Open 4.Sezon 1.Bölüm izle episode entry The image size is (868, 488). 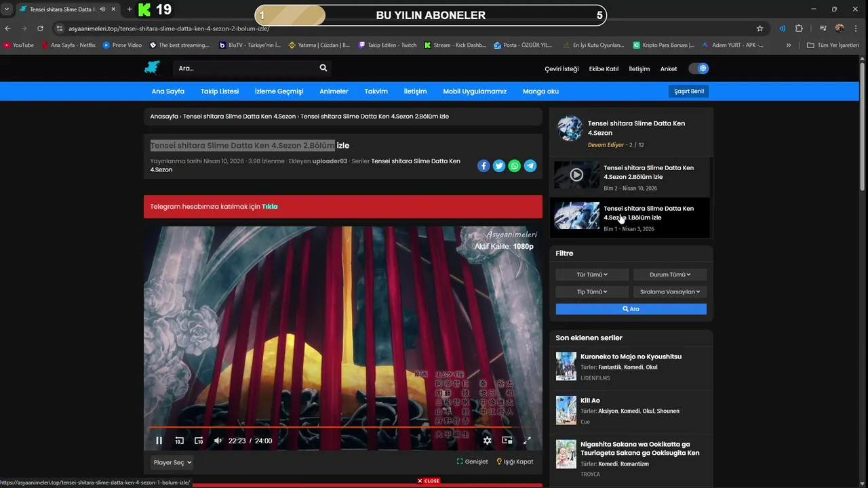pyautogui.click(x=631, y=218)
